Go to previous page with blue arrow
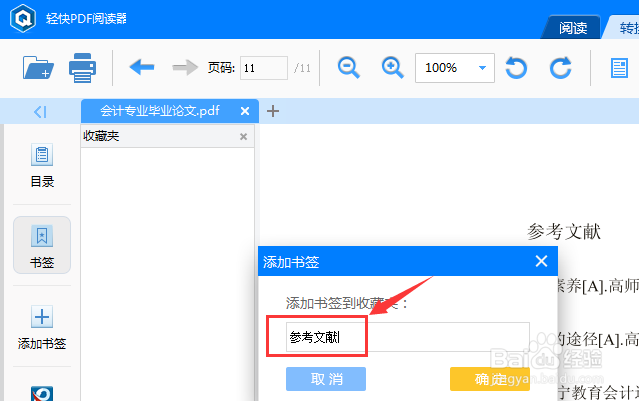Screen dimensions: 639x401 (142, 67)
